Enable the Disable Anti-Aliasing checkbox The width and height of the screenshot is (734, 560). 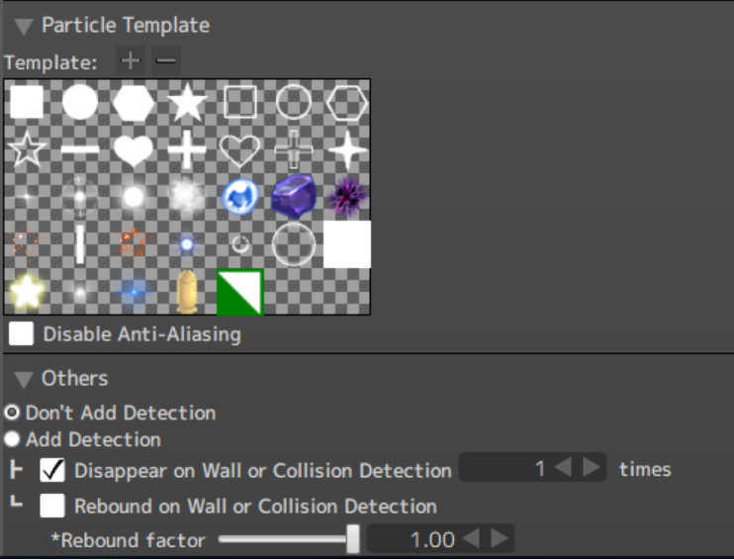coord(22,334)
